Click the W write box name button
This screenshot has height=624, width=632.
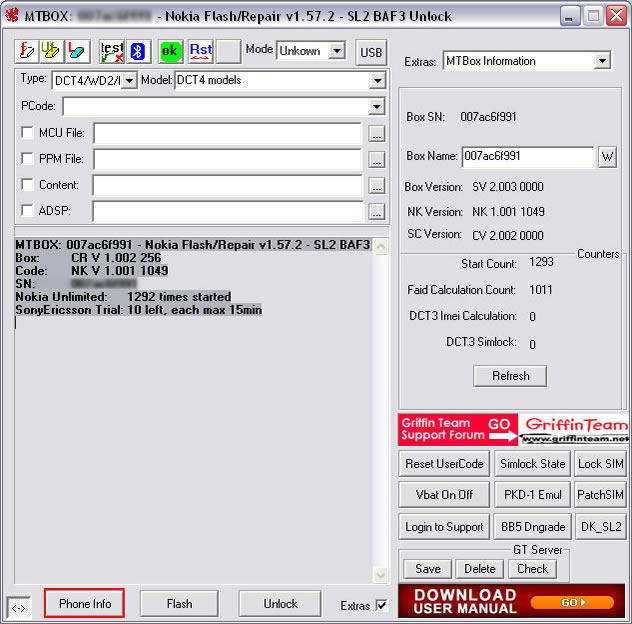pyautogui.click(x=607, y=157)
